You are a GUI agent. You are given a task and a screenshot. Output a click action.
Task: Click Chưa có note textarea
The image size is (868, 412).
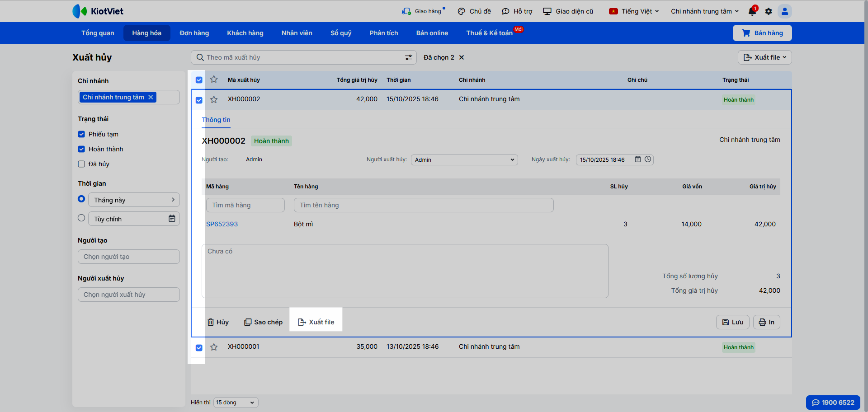coord(405,271)
